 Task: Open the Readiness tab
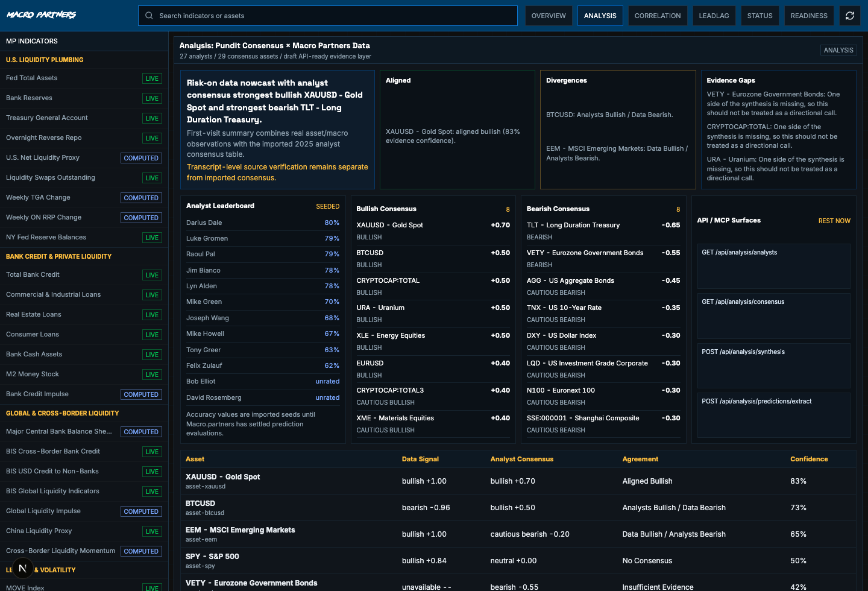click(809, 16)
